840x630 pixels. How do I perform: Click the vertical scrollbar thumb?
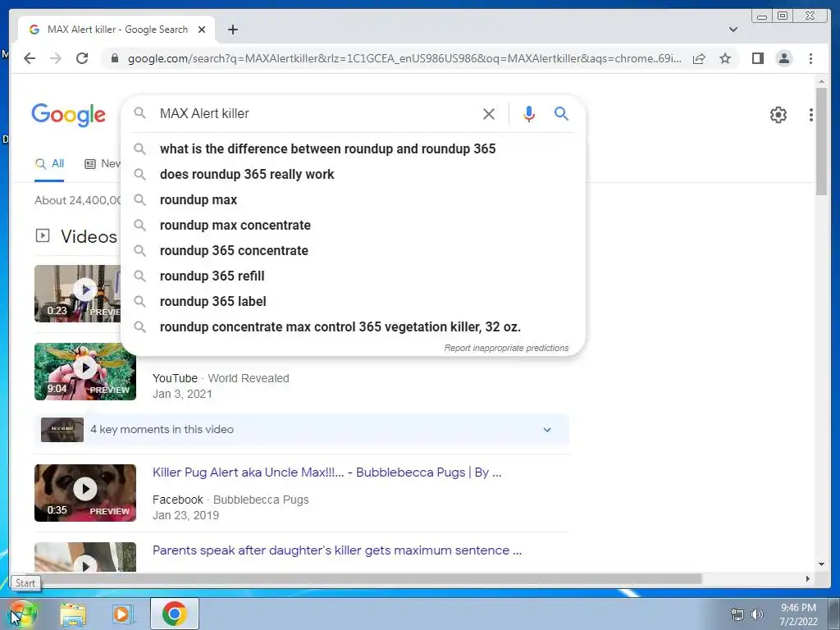click(x=821, y=142)
